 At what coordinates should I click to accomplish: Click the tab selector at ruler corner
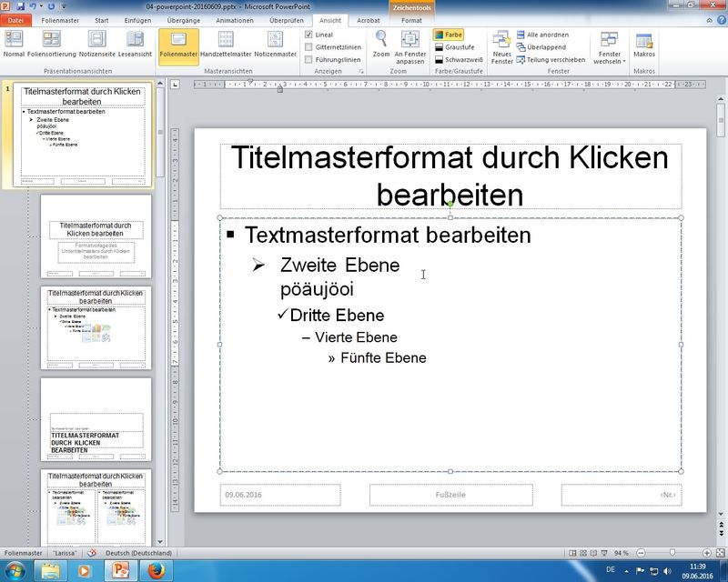click(x=175, y=85)
